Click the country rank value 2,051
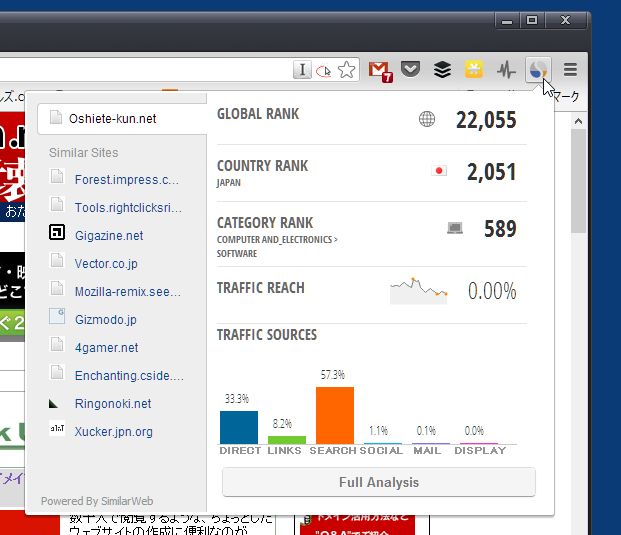This screenshot has width=621, height=535. pos(491,172)
